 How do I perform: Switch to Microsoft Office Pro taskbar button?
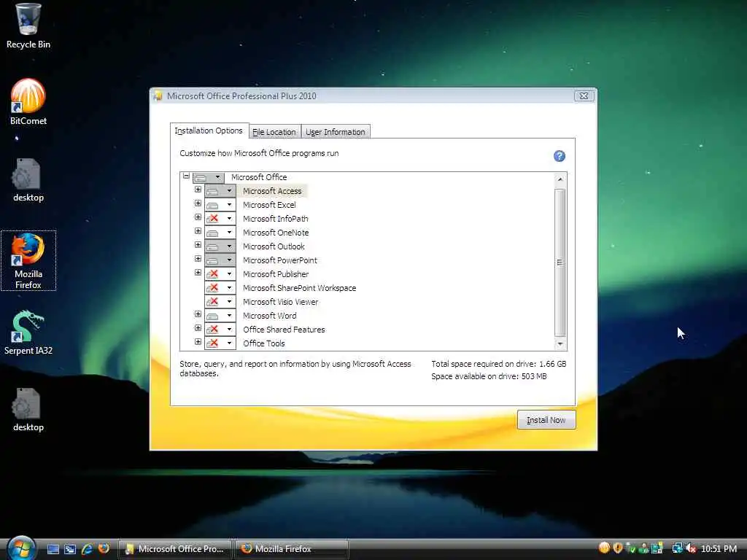click(x=175, y=549)
